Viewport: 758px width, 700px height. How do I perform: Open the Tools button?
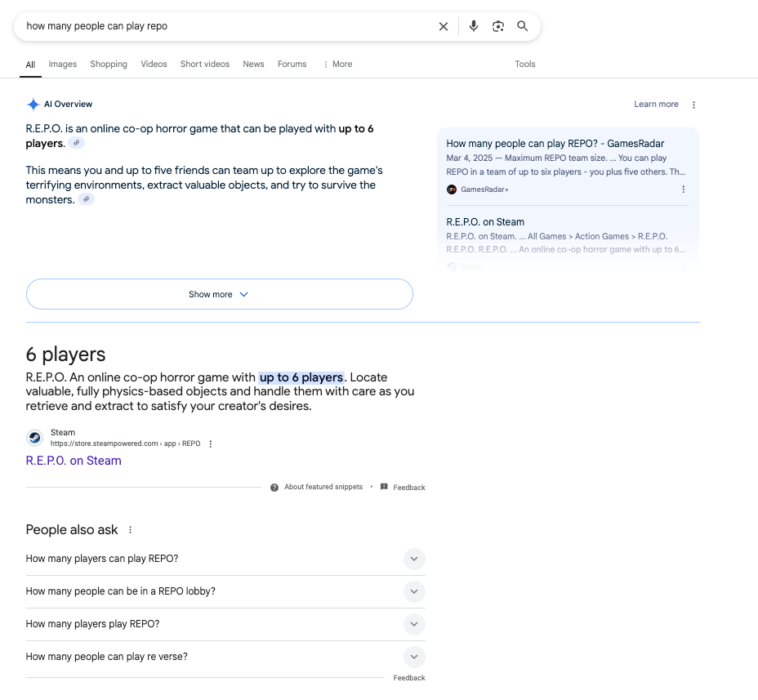tap(525, 64)
